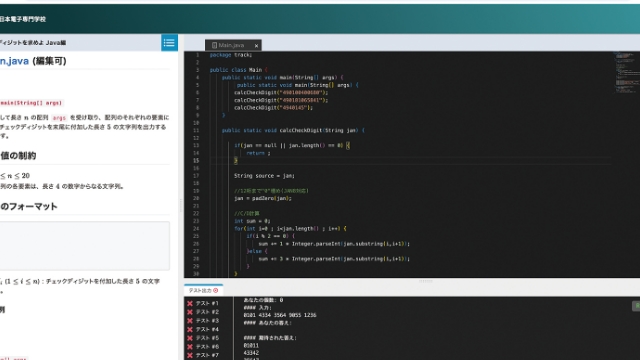The width and height of the screenshot is (640, 360).
Task: Click the input line 0101 4334 3564 9055 1236
Action: tap(280, 315)
